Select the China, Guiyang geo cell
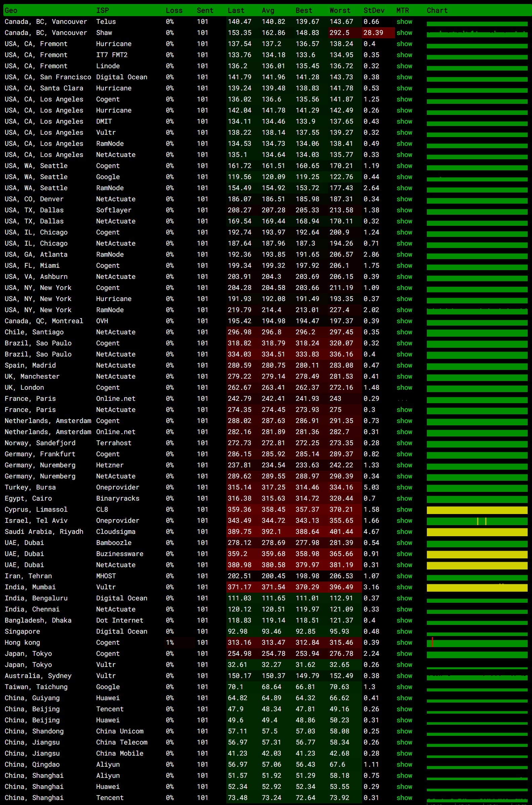532x805 pixels. (32, 698)
